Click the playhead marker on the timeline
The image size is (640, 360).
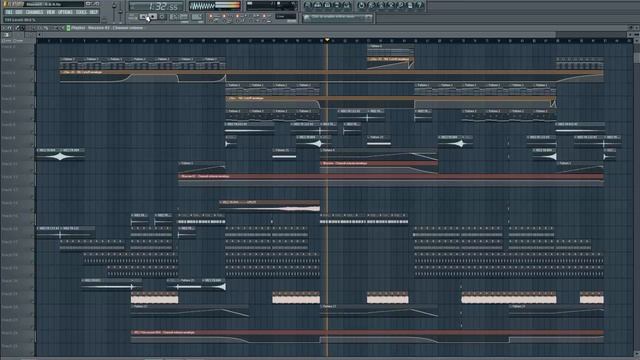click(327, 40)
